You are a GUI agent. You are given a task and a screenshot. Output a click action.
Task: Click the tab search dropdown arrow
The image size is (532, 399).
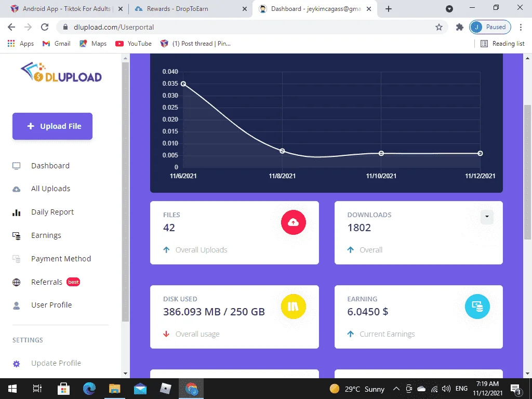[449, 9]
